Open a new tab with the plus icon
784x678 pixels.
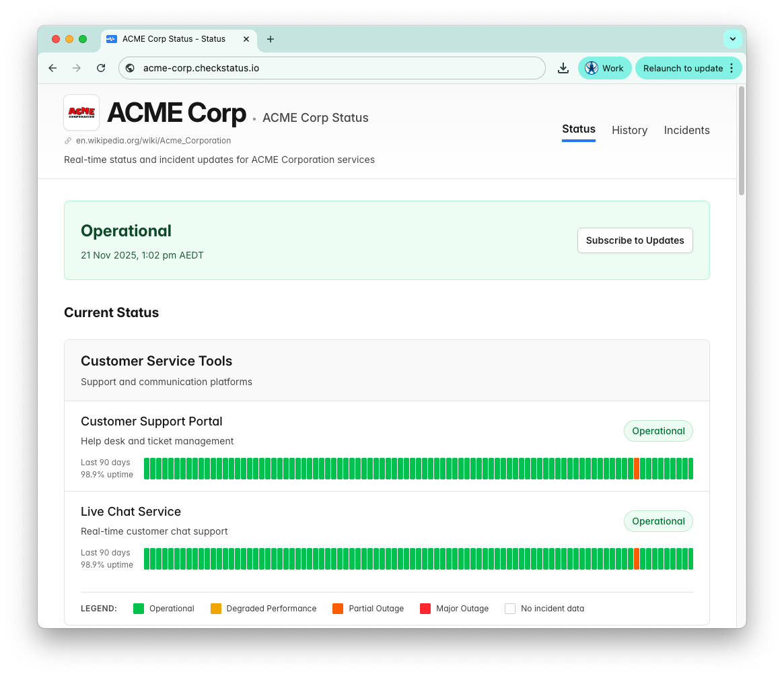click(271, 39)
